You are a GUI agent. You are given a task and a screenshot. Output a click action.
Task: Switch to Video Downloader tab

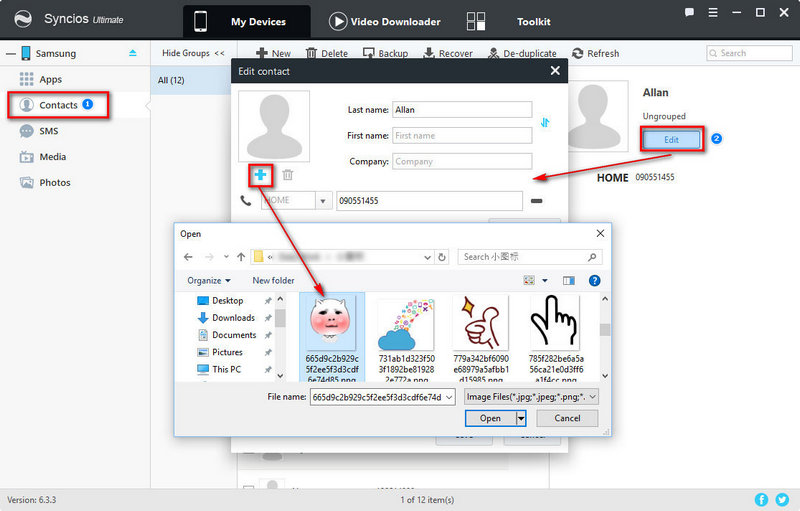(x=385, y=21)
